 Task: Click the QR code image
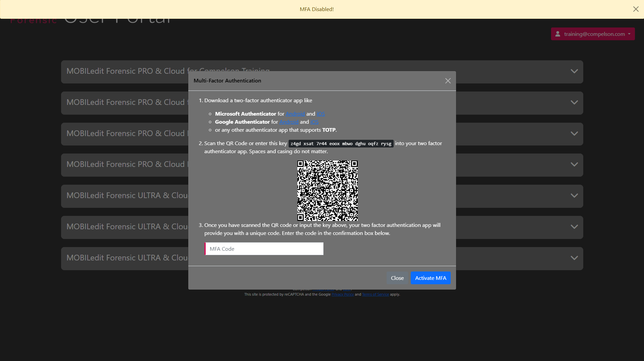tap(327, 190)
